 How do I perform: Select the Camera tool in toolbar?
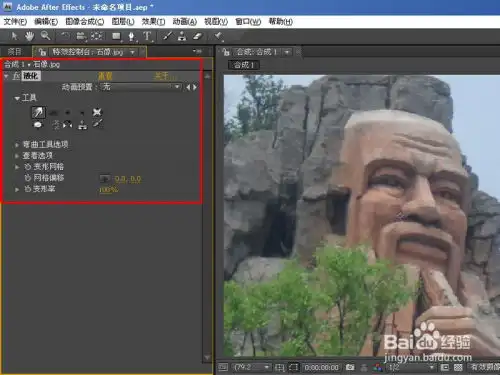[80, 36]
